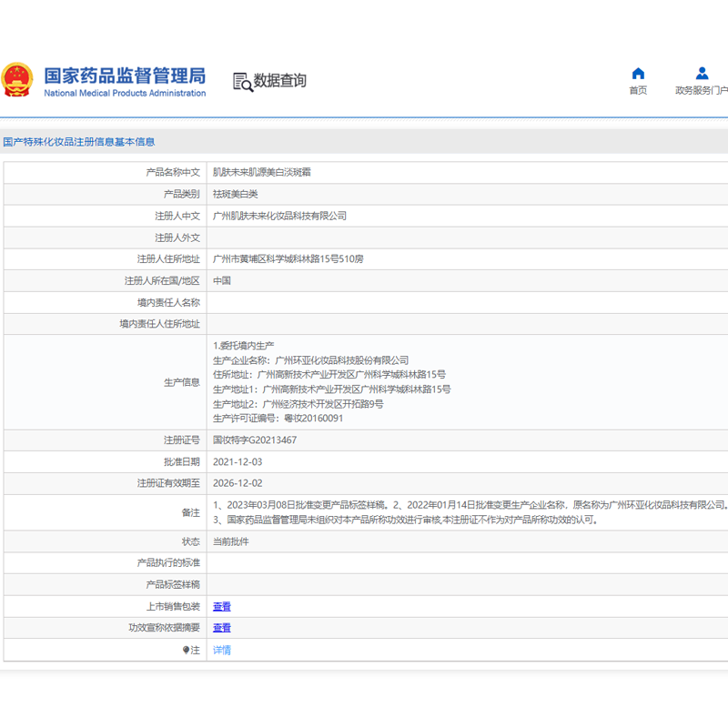728x728 pixels.
Task: Click the 数据查询 label
Action: tap(280, 80)
